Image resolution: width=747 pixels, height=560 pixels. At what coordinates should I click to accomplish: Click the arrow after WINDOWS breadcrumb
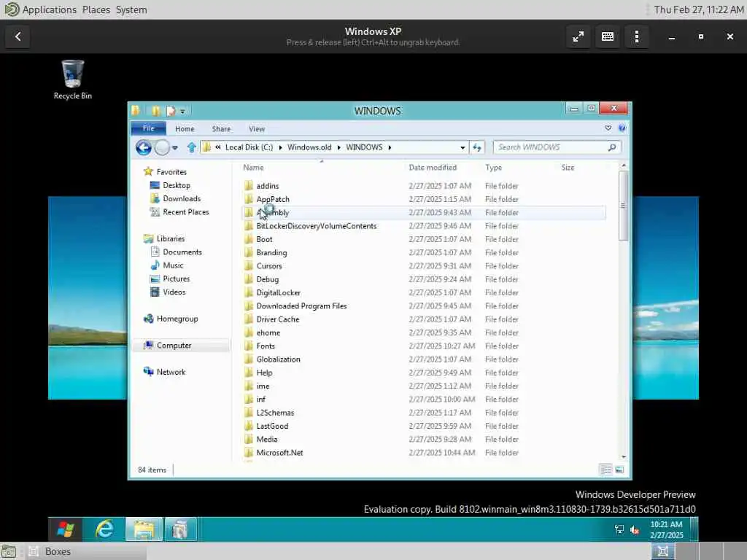pyautogui.click(x=390, y=147)
